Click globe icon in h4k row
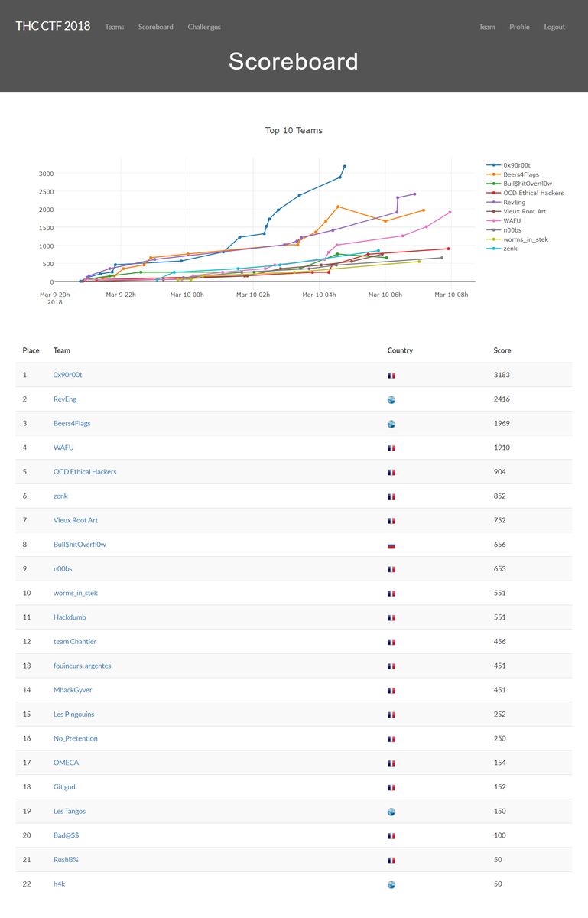This screenshot has width=588, height=918. (x=391, y=885)
